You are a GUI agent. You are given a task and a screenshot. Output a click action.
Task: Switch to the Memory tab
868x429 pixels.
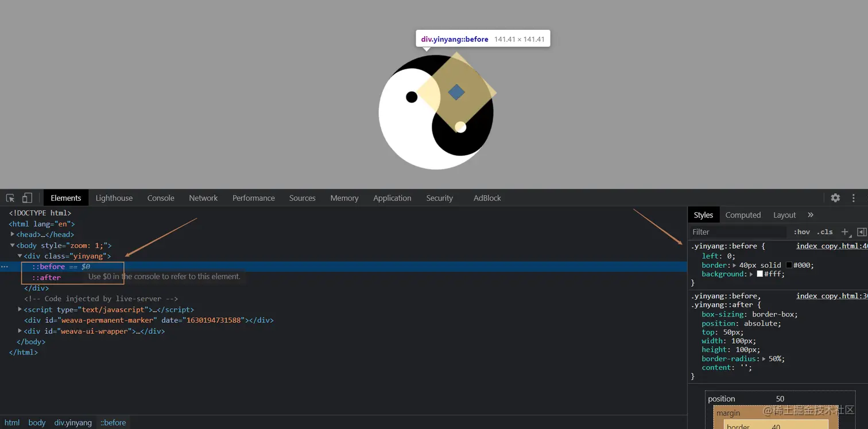pos(344,198)
